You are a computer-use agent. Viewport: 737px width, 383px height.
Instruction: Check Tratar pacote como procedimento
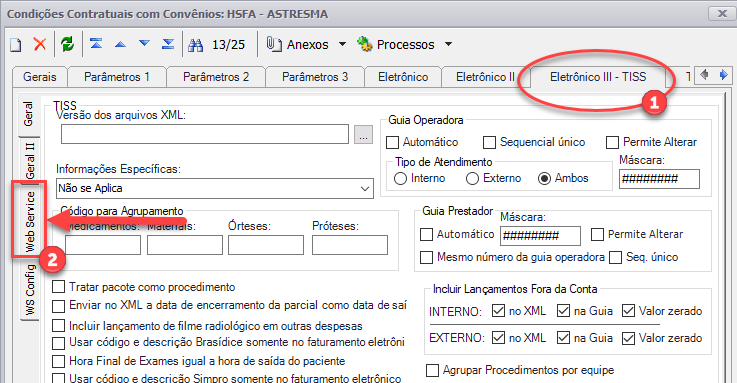[x=58, y=287]
